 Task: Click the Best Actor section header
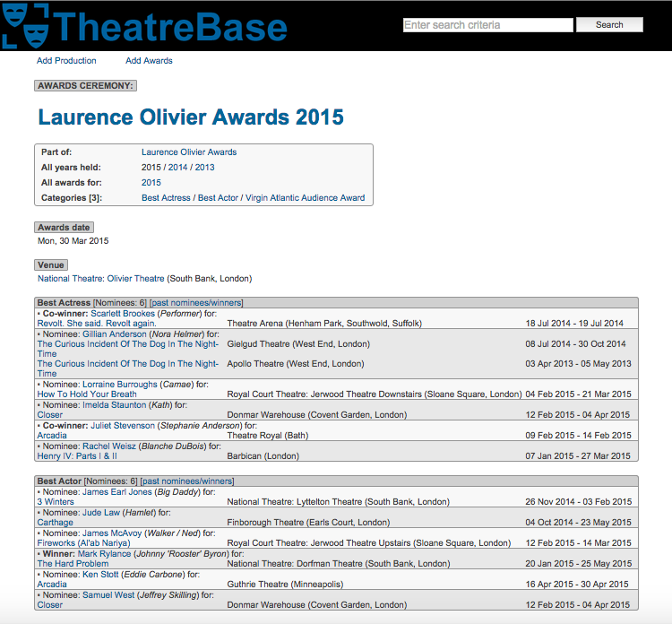coord(336,481)
